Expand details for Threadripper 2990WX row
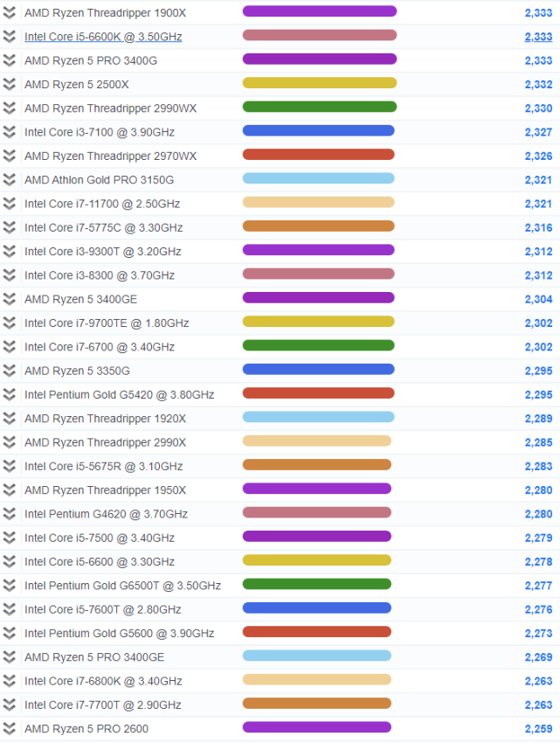Image resolution: width=560 pixels, height=743 pixels. pyautogui.click(x=9, y=108)
